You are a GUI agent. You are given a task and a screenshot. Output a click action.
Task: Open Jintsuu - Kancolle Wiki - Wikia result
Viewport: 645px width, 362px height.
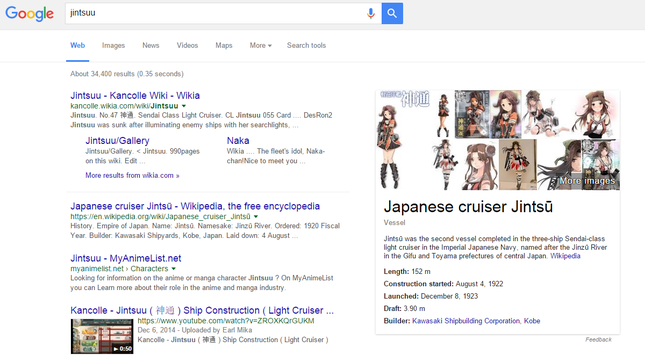coord(135,95)
